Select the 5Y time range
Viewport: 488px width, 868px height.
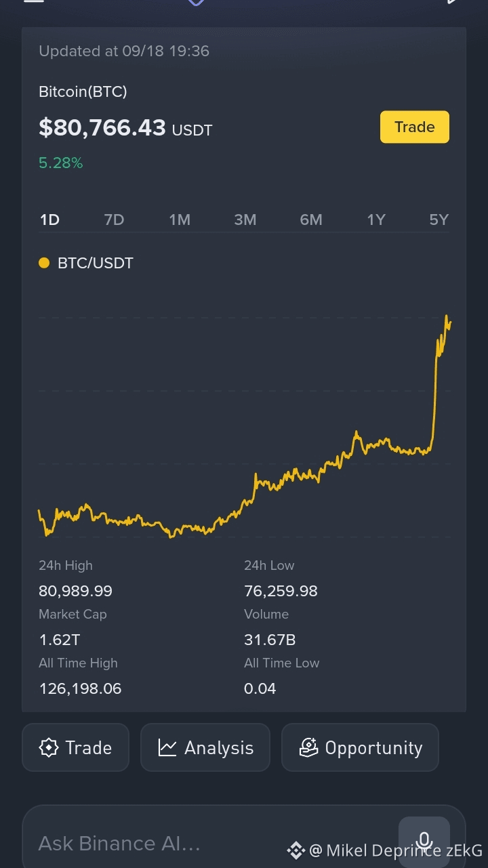[x=439, y=220]
